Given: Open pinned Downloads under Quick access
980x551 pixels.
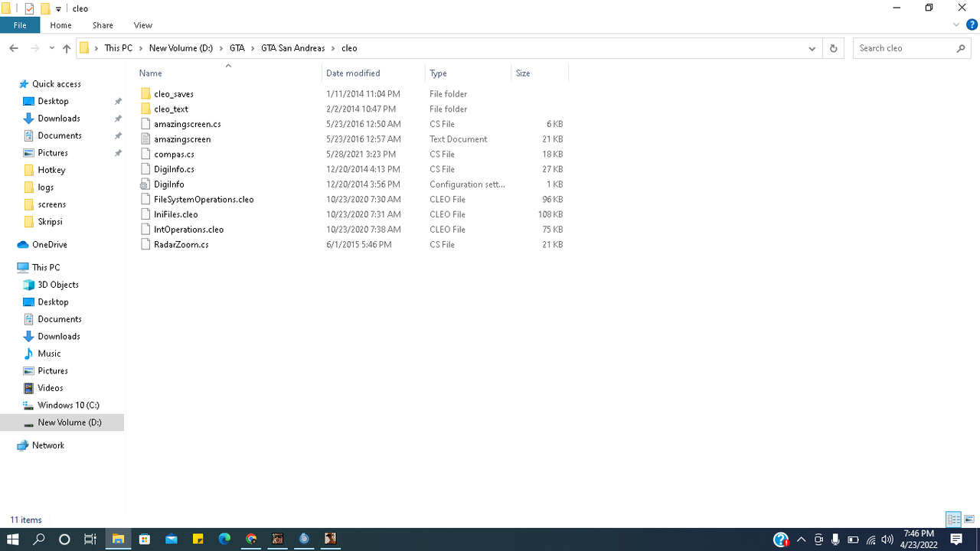Looking at the screenshot, I should click(58, 119).
